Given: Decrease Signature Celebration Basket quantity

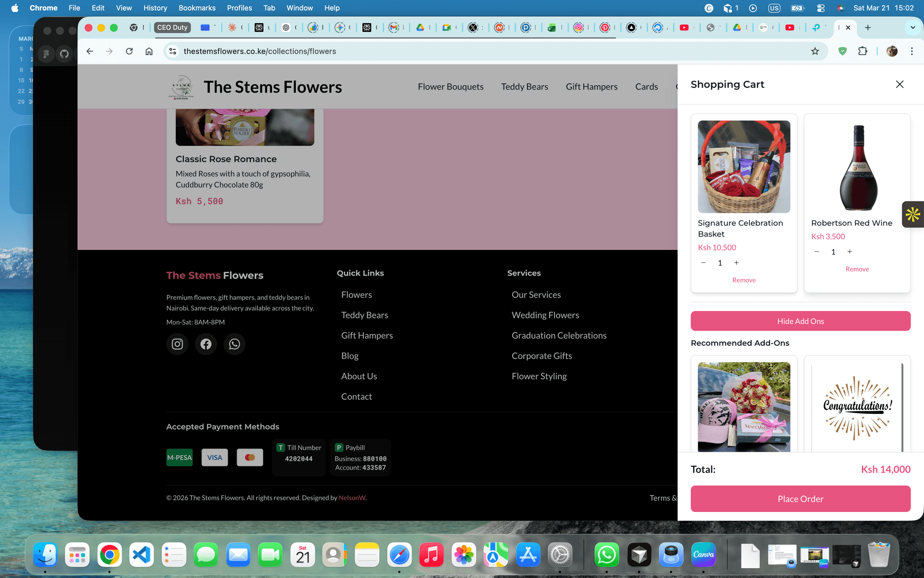Looking at the screenshot, I should [x=704, y=263].
